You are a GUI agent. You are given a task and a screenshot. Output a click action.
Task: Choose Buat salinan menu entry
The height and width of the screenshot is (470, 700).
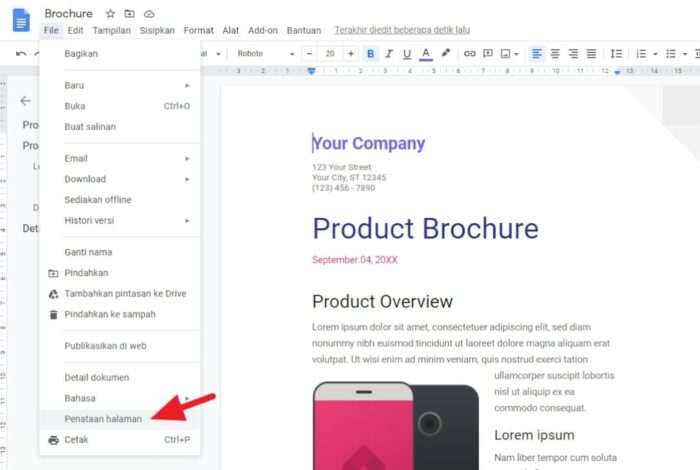(120, 127)
